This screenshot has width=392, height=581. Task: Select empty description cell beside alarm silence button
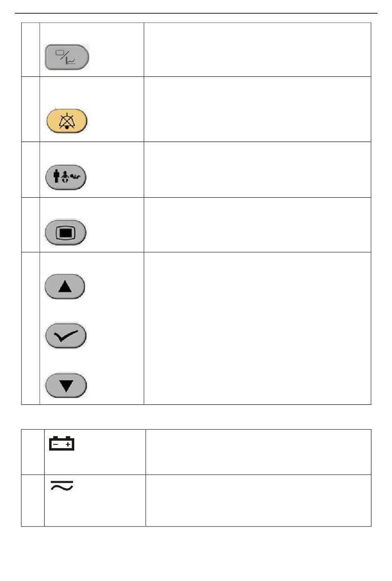tap(257, 109)
